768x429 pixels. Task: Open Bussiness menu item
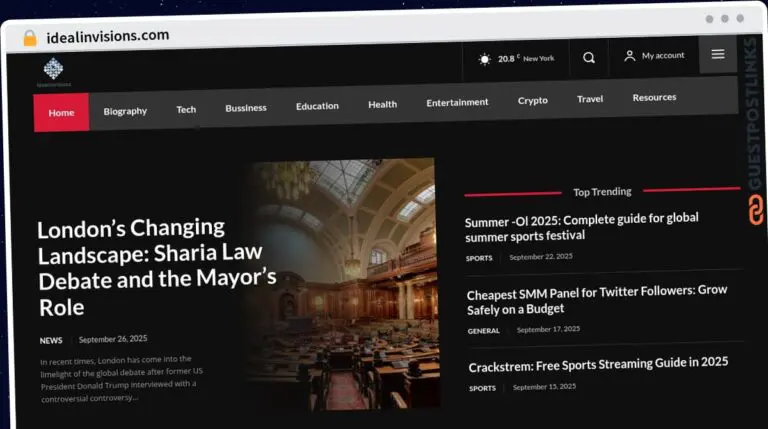(x=246, y=108)
